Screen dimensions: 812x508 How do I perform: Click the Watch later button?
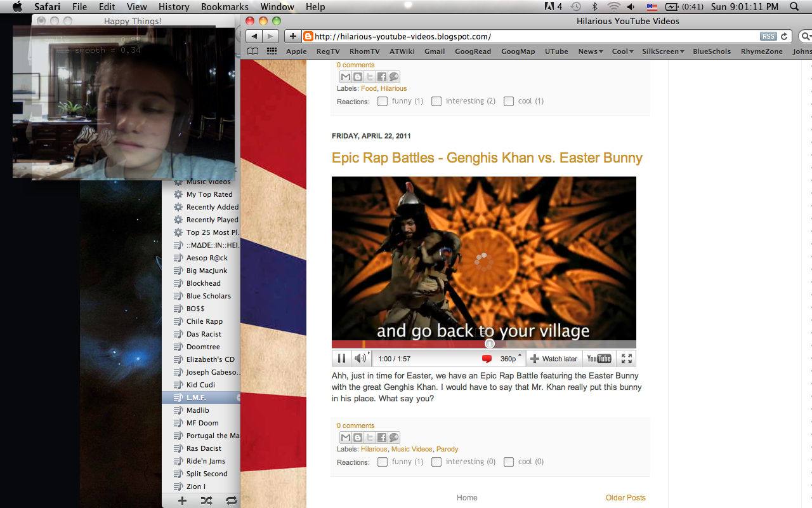pos(554,359)
